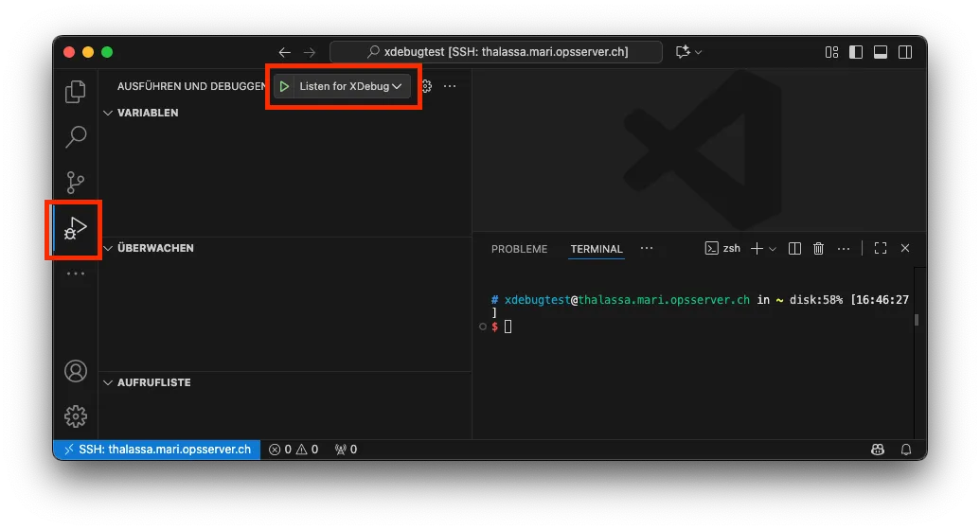Open the Accounts menu icon
The image size is (980, 530).
[x=76, y=371]
